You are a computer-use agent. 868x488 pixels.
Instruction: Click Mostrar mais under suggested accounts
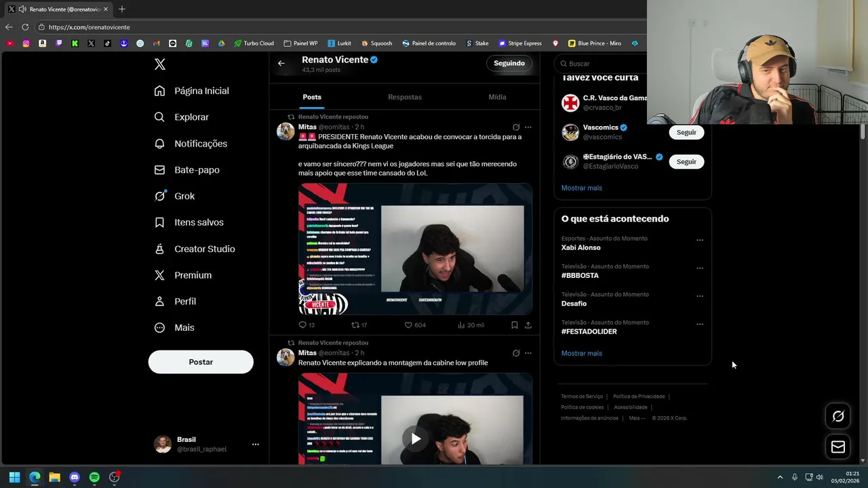click(581, 188)
